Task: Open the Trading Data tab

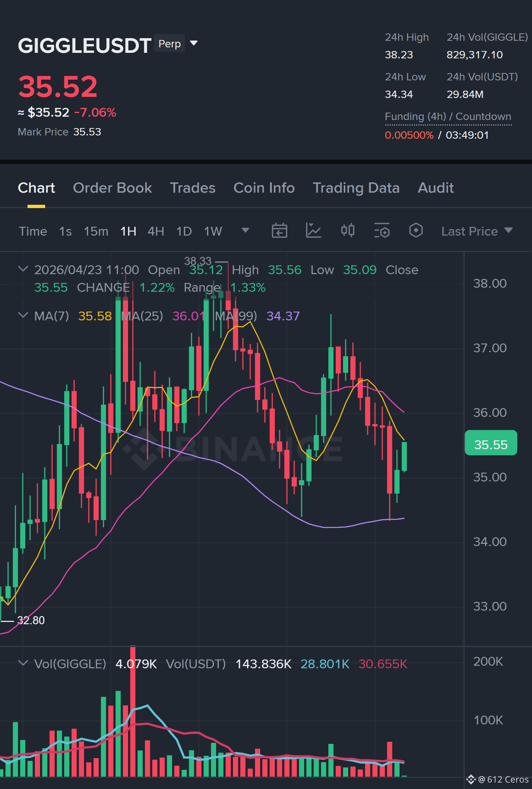Action: tap(356, 188)
